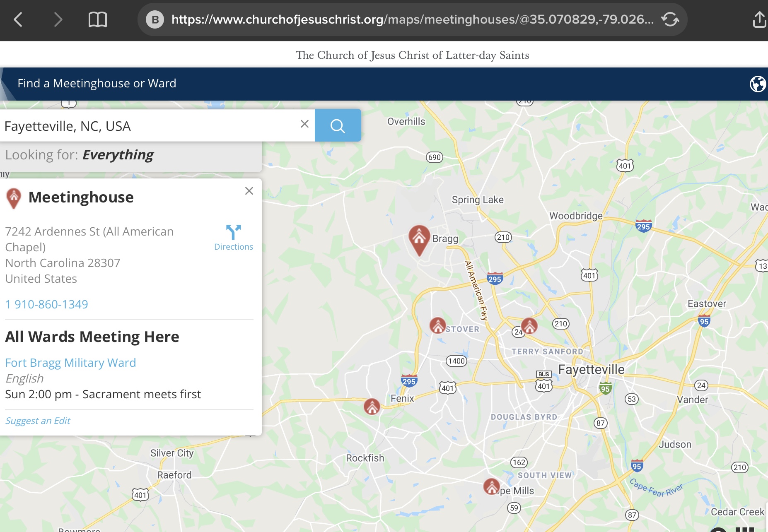
Task: Click the Vander map label
Action: pyautogui.click(x=692, y=400)
